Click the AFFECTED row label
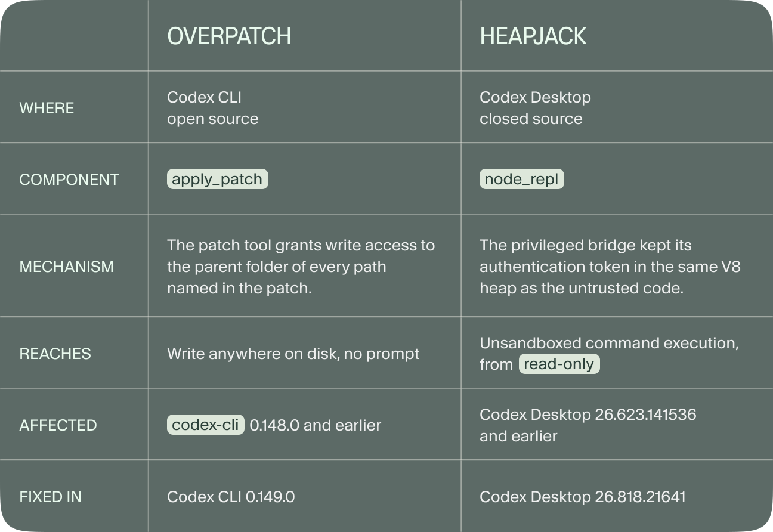773x532 pixels. [x=58, y=425]
